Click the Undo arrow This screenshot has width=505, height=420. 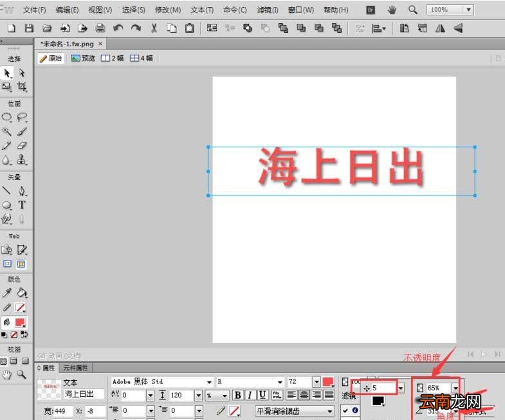pyautogui.click(x=118, y=28)
